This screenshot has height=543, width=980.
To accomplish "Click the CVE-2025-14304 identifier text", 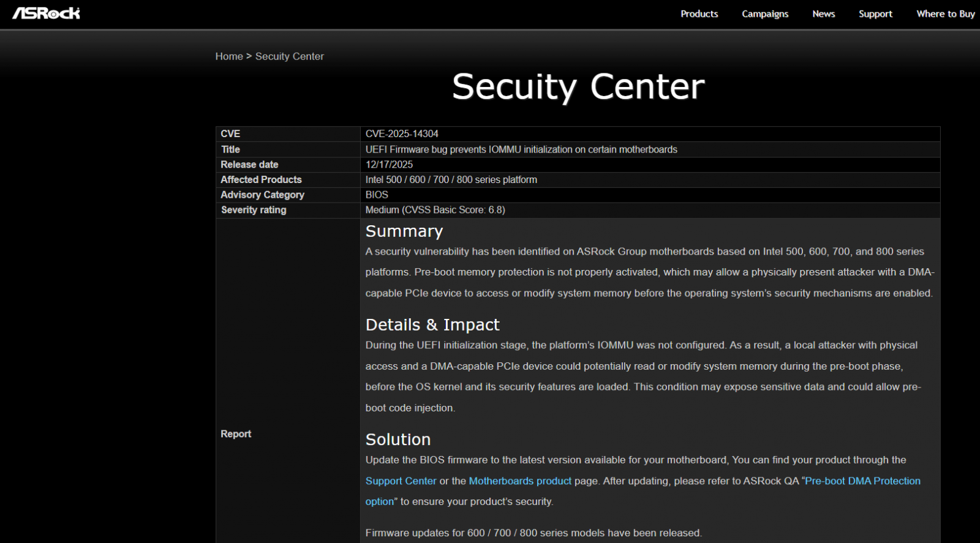I will [402, 134].
